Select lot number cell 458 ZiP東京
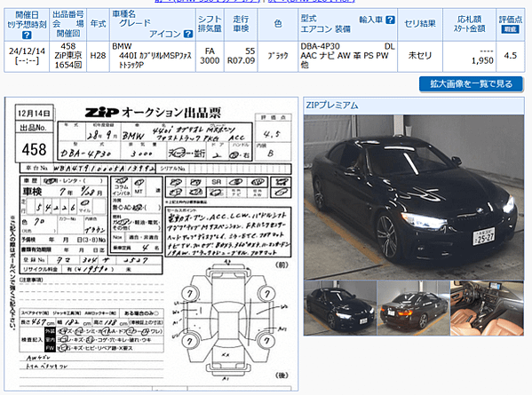Screen dimensions: 532x395 [x=68, y=56]
